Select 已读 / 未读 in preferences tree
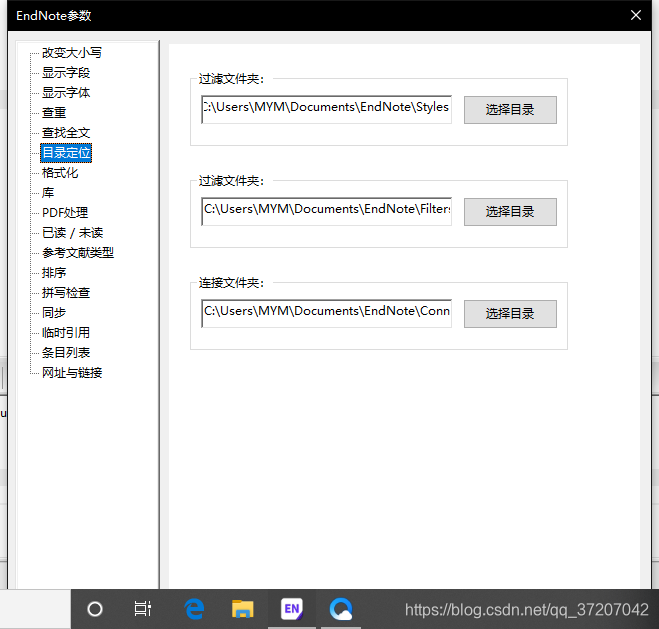 coord(72,233)
